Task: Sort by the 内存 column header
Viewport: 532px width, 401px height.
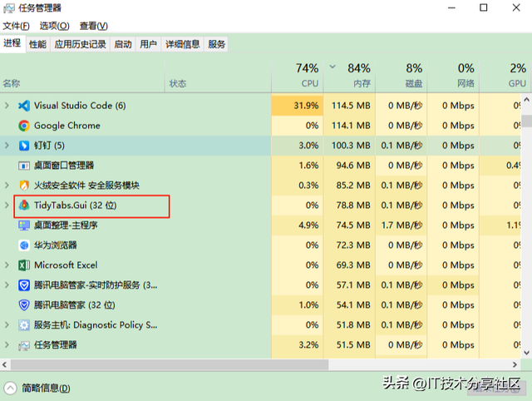Action: 349,76
